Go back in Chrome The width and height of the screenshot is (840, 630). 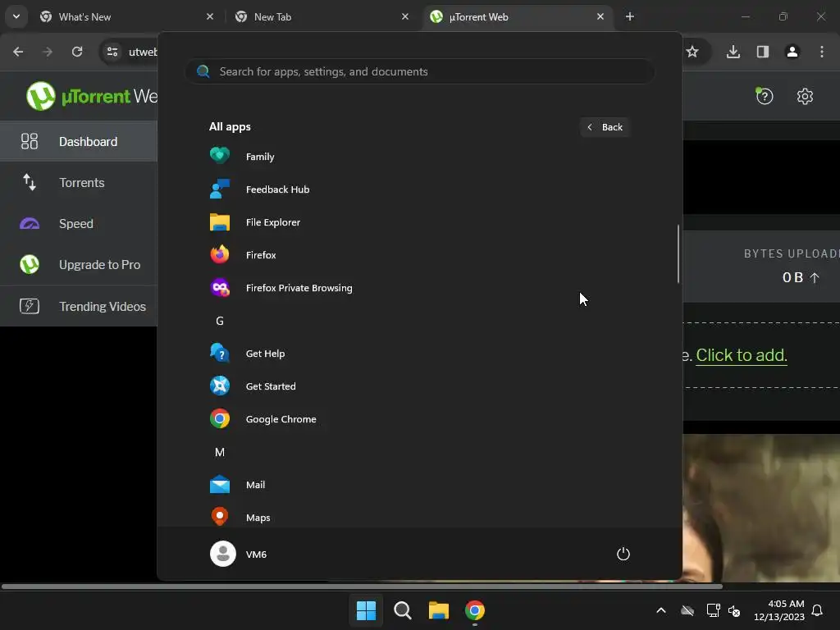tap(18, 52)
